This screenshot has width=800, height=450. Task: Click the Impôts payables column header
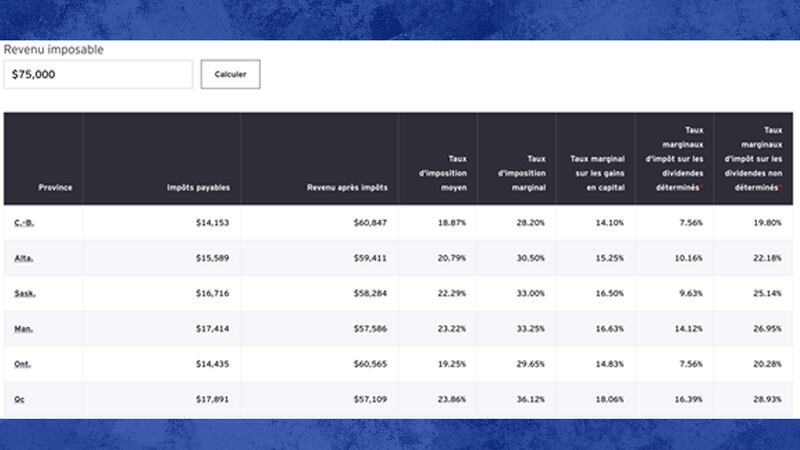coord(199,187)
